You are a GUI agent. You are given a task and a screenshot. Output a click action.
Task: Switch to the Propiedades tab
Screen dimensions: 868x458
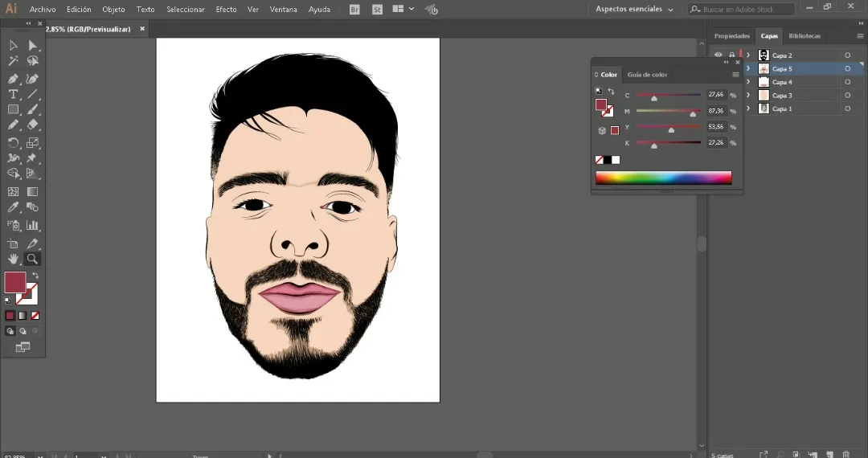point(732,36)
